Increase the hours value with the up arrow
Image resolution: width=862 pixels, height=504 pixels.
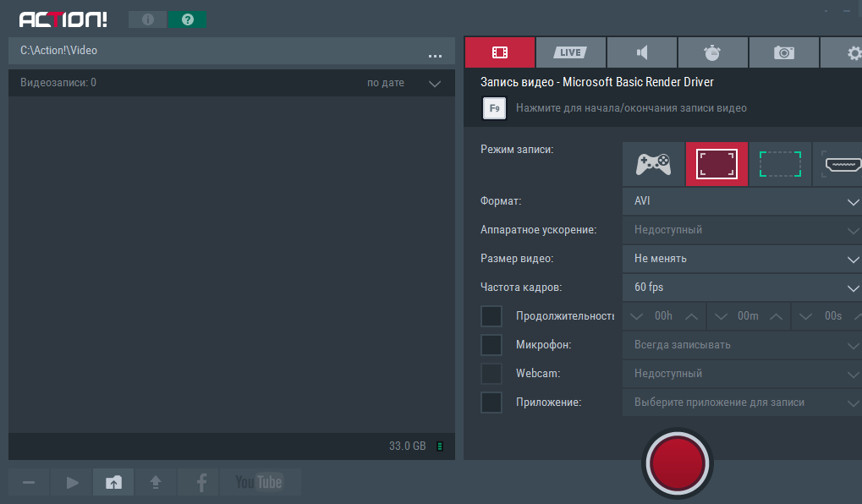(x=691, y=316)
